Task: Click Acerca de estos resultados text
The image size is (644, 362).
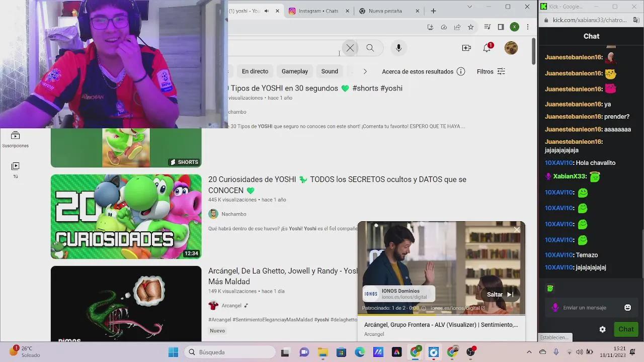Action: 418,71
